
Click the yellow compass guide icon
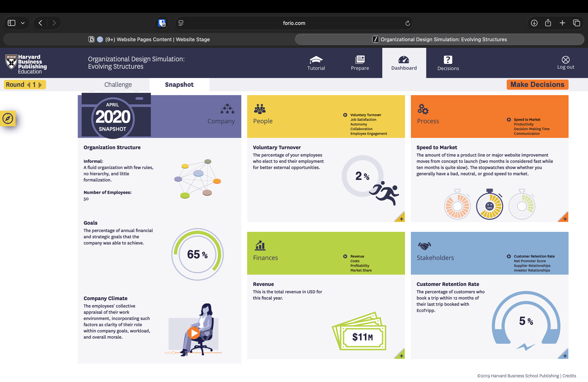(8, 118)
